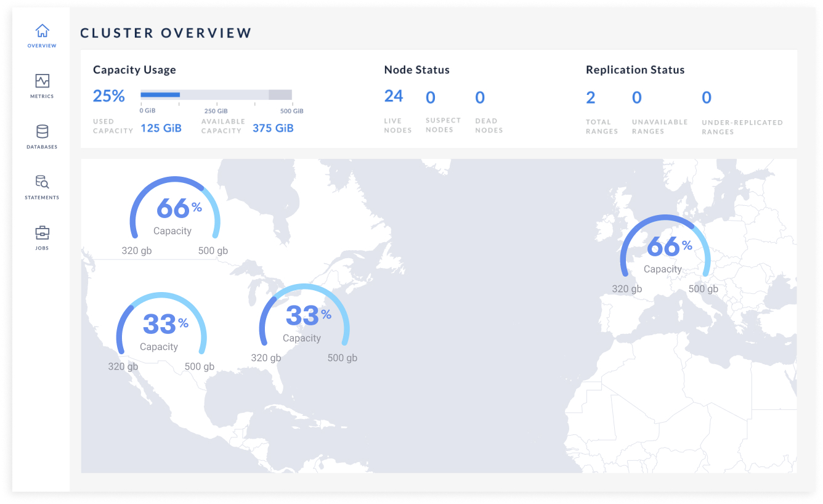Select the 33% gauge over US east coast

click(304, 319)
